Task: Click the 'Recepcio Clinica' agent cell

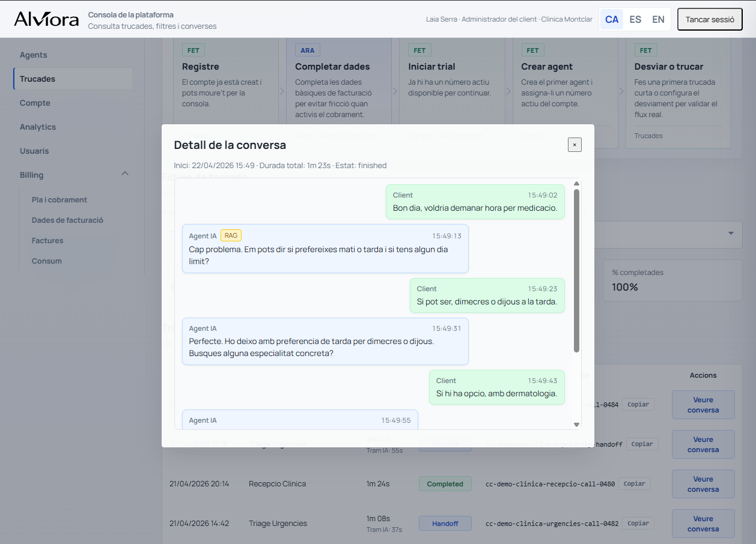Action: [277, 484]
